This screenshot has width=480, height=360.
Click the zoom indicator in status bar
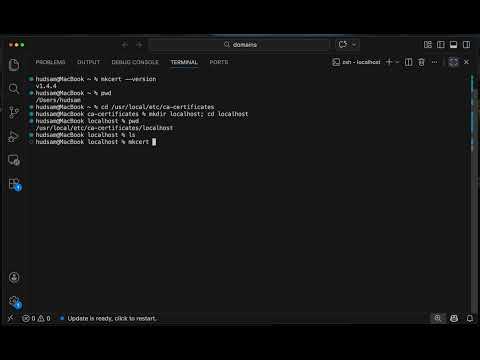pos(438,318)
